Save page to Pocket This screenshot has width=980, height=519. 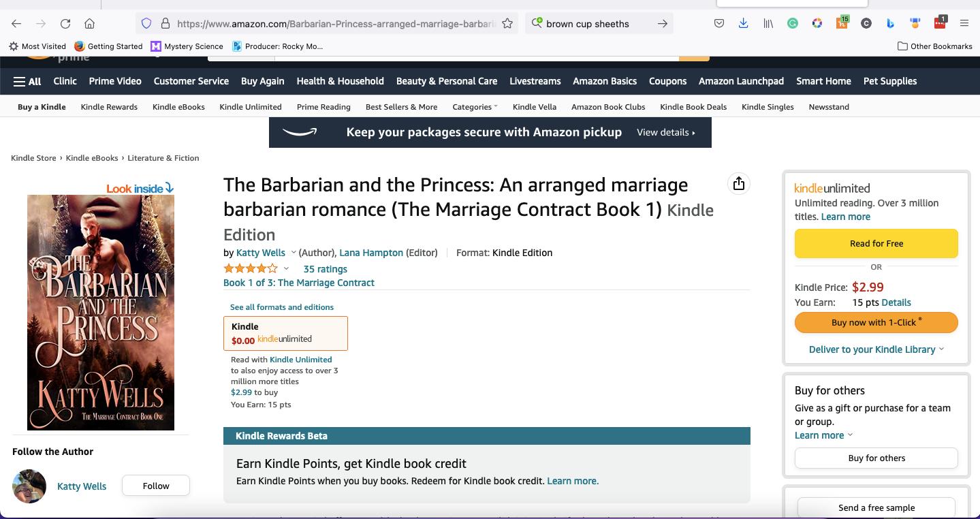[x=719, y=23]
